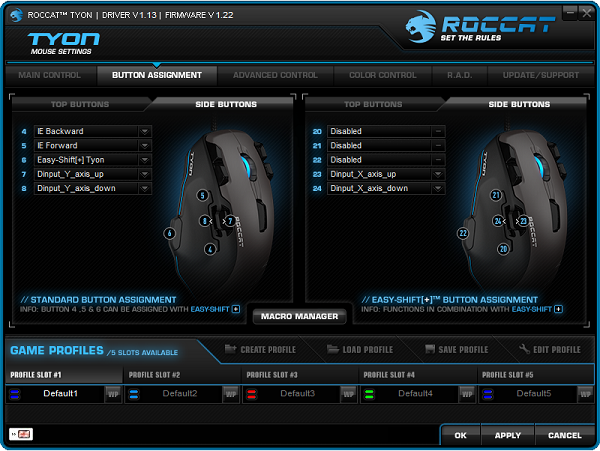Open the R.A.D. tab
This screenshot has width=600, height=451.
pos(460,75)
